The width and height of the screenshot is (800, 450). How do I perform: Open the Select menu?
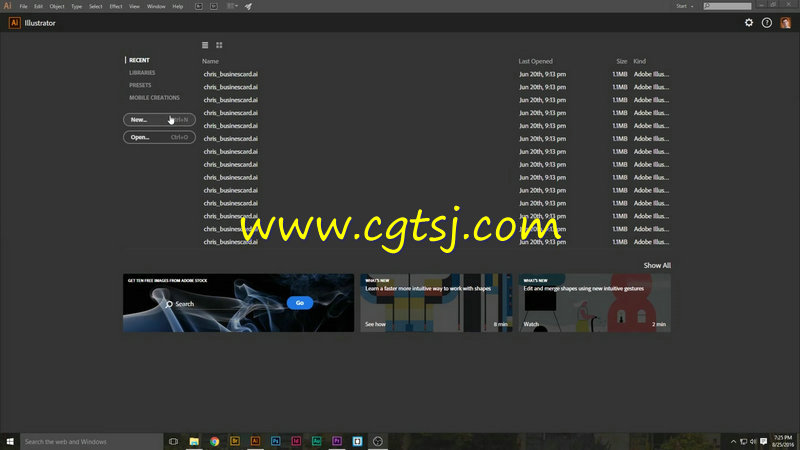95,6
